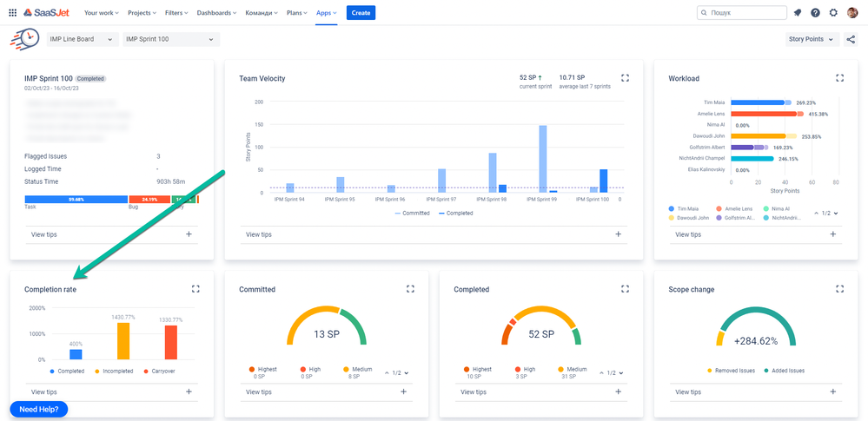Screen dimensions: 868x421
Task: Open View tips in Team Velocity card
Action: 259,234
